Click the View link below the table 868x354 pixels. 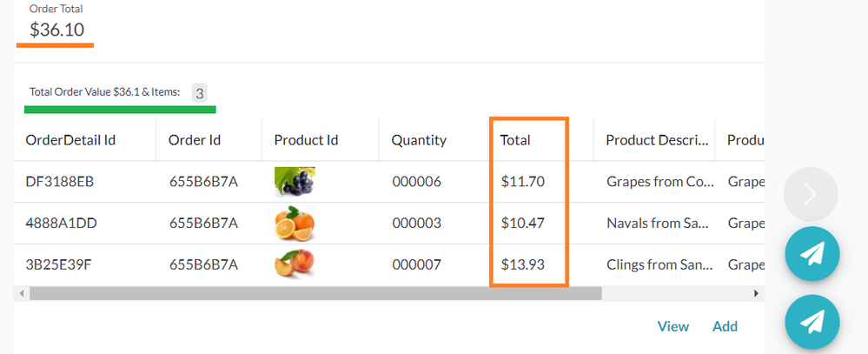point(673,327)
